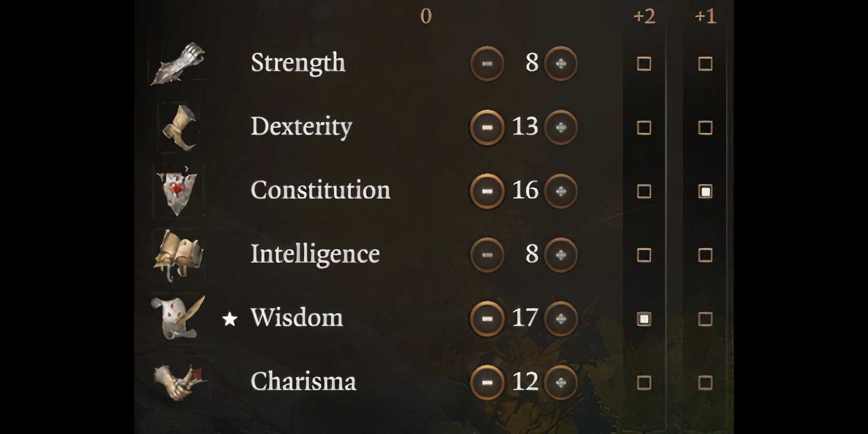The height and width of the screenshot is (434, 868).
Task: Assign the +1 bonus to Intelligence
Action: (705, 255)
